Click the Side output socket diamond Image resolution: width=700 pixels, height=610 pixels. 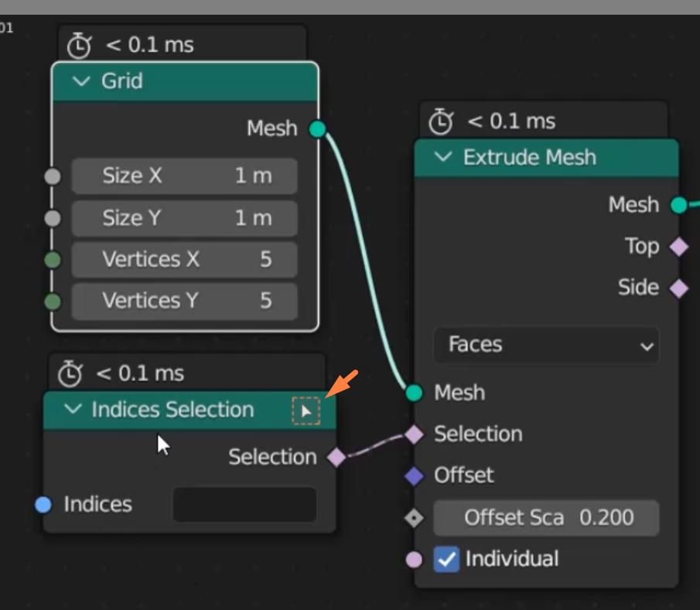[x=679, y=288]
